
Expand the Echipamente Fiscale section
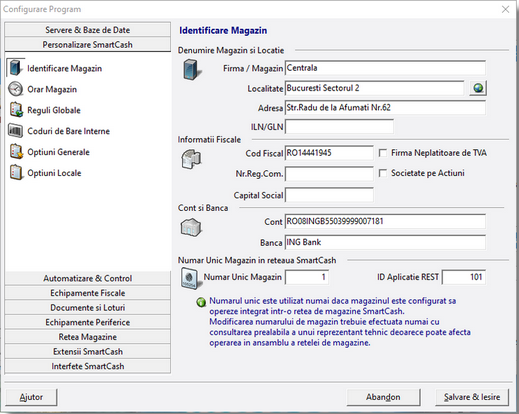tap(88, 293)
